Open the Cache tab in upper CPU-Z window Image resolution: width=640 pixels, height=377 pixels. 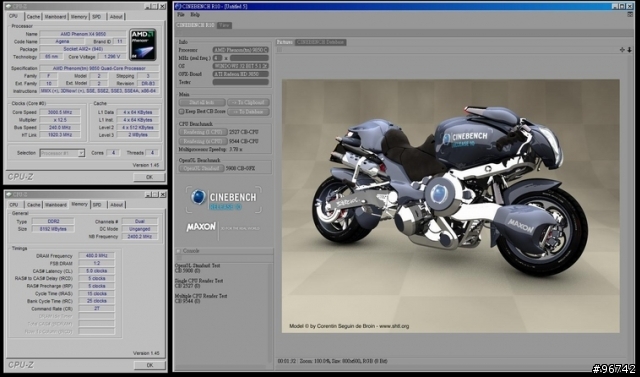click(x=33, y=17)
